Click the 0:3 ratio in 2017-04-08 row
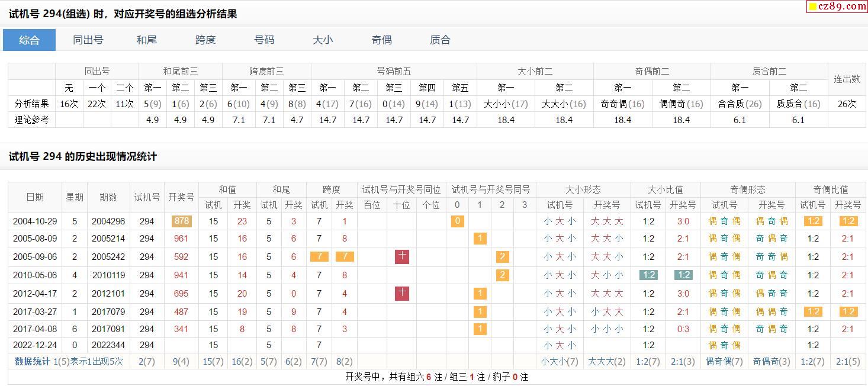This screenshot has width=868, height=386. 683,329
